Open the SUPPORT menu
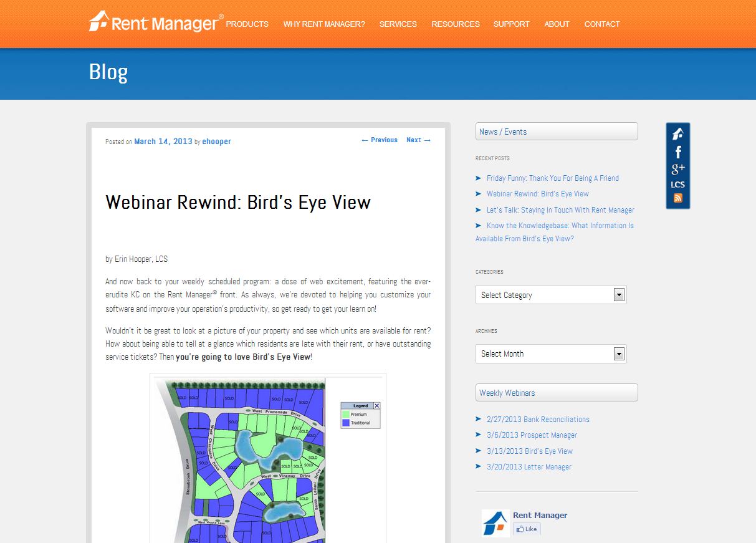 (511, 24)
